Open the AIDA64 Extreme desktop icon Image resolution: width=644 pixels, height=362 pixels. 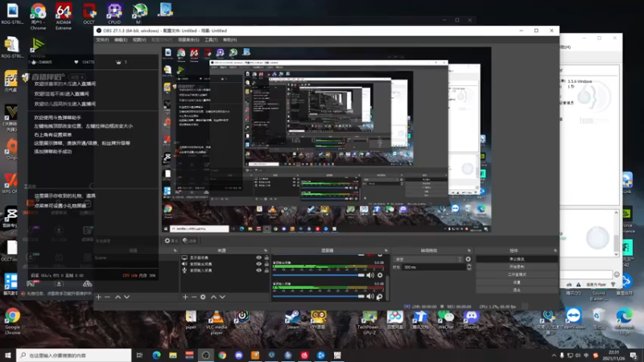point(64,16)
